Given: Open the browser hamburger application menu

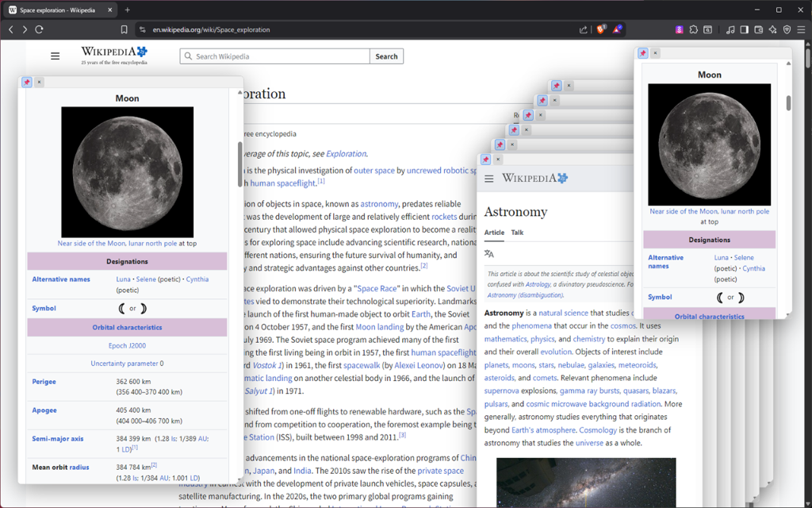Looking at the screenshot, I should pyautogui.click(x=801, y=29).
